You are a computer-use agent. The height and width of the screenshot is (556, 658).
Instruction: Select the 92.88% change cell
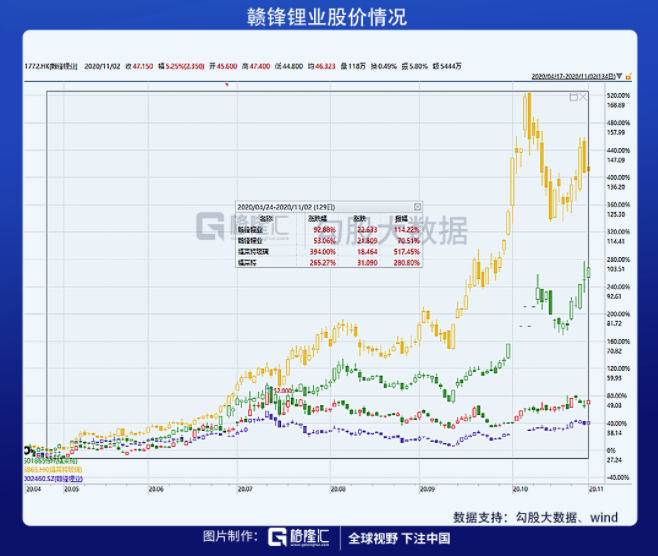324,230
